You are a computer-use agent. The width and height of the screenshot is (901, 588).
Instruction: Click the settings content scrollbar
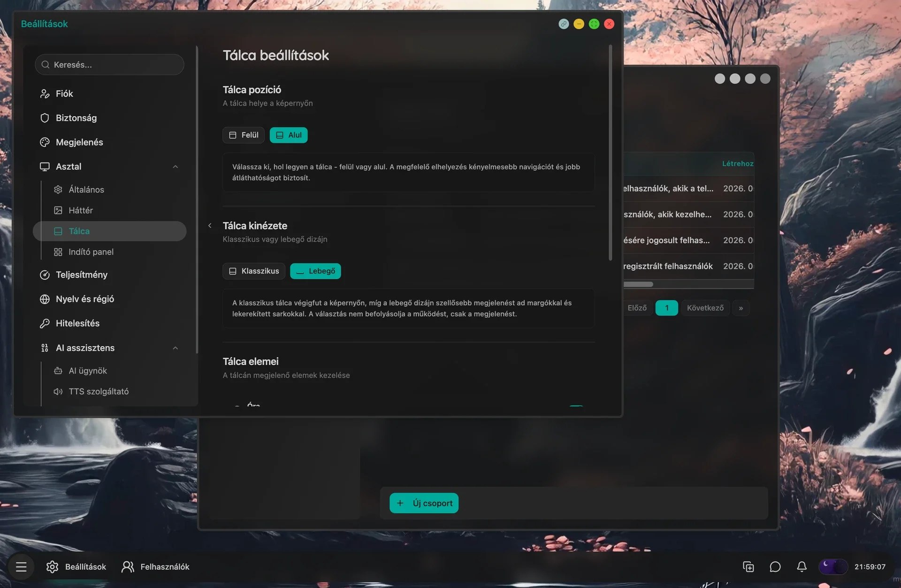click(x=610, y=153)
